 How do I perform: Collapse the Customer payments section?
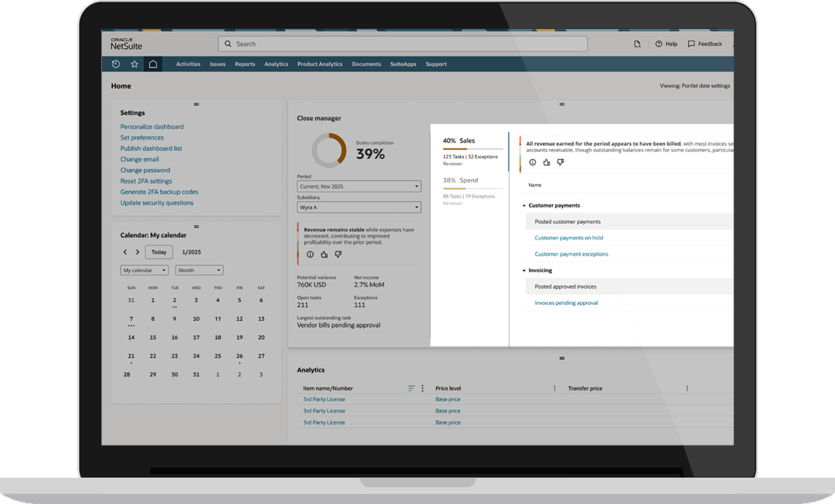(524, 205)
